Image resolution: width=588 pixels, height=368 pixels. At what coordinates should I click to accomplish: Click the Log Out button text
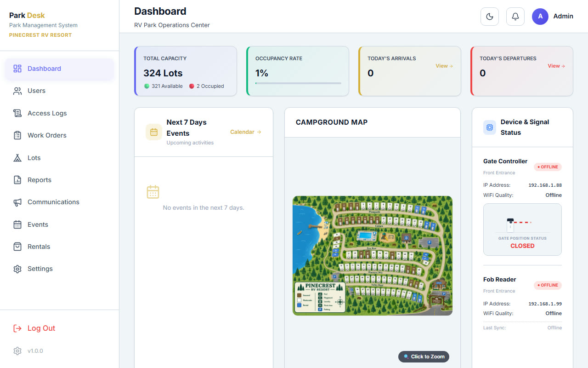[x=41, y=328]
